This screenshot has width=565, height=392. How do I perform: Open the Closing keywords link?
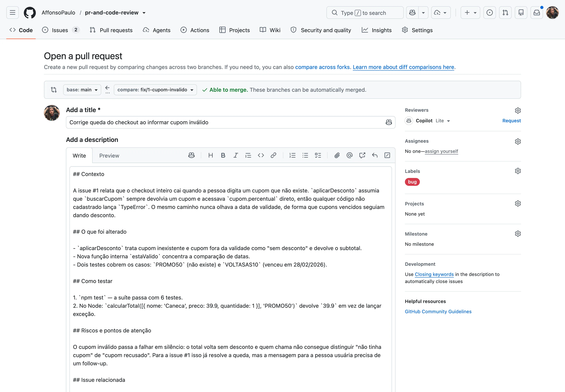tap(434, 274)
